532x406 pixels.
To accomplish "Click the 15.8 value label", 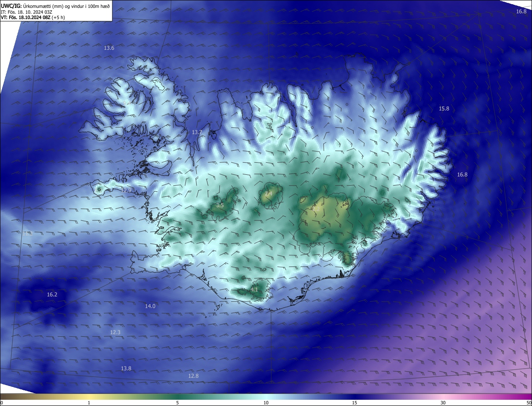I will 444,108.
